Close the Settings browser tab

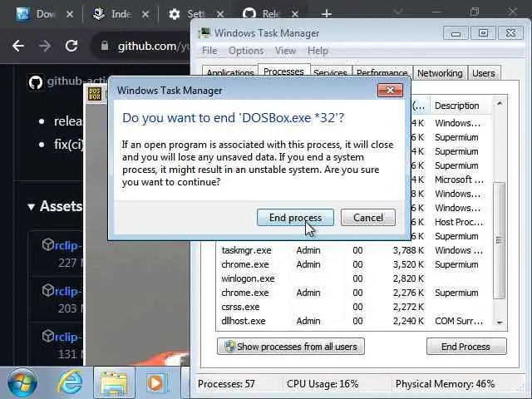pos(220,14)
